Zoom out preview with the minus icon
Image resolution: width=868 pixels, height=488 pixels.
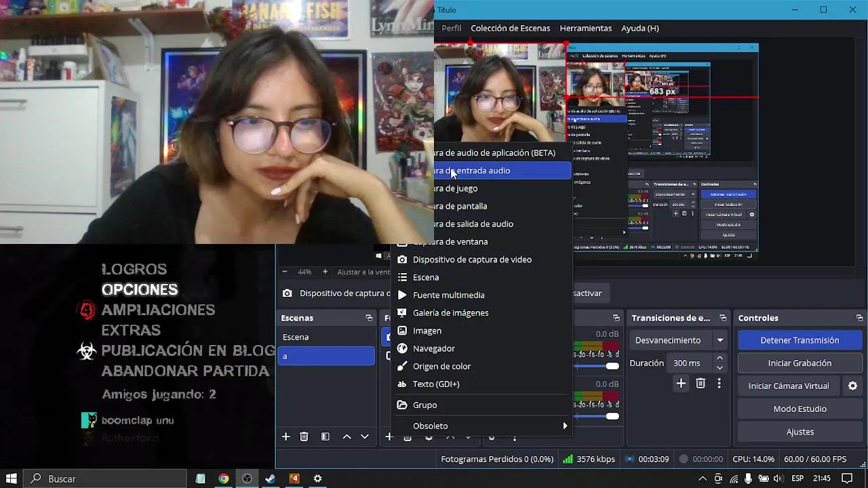click(x=285, y=272)
